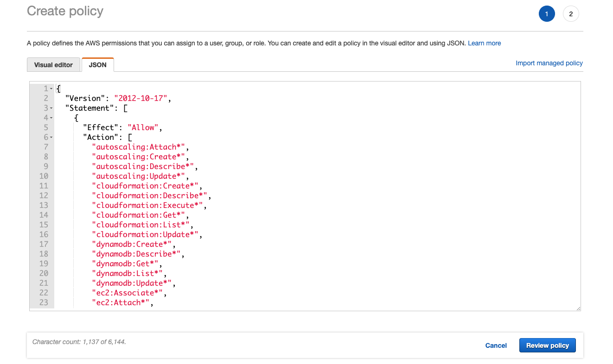Place cursor on "cloudformation:Update*"
Viewport: 613px width, 364px height.
coord(146,234)
